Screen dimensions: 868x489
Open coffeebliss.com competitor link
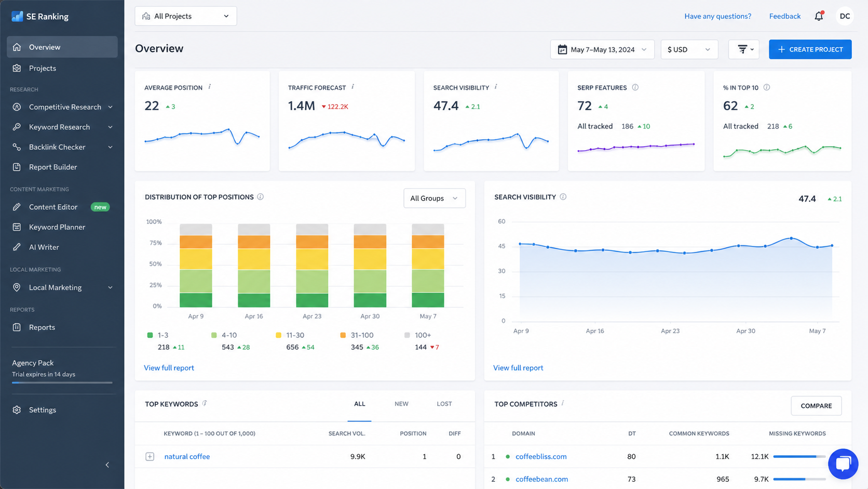click(x=541, y=457)
